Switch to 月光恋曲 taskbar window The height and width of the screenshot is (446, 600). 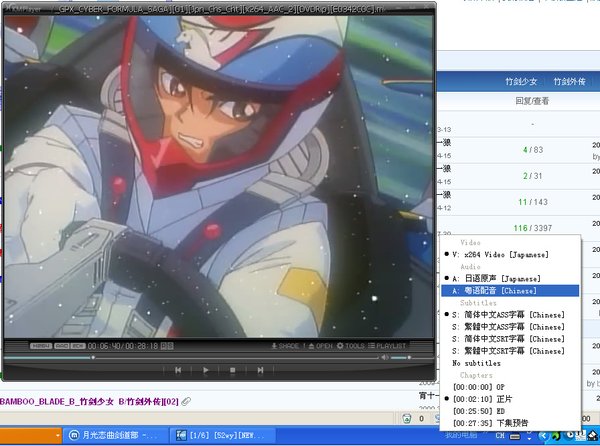(116, 435)
